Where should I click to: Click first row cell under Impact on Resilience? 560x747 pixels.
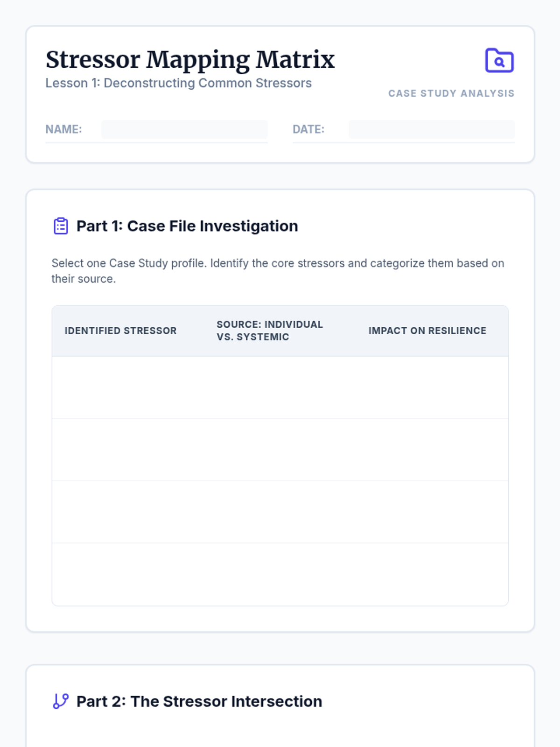click(432, 388)
